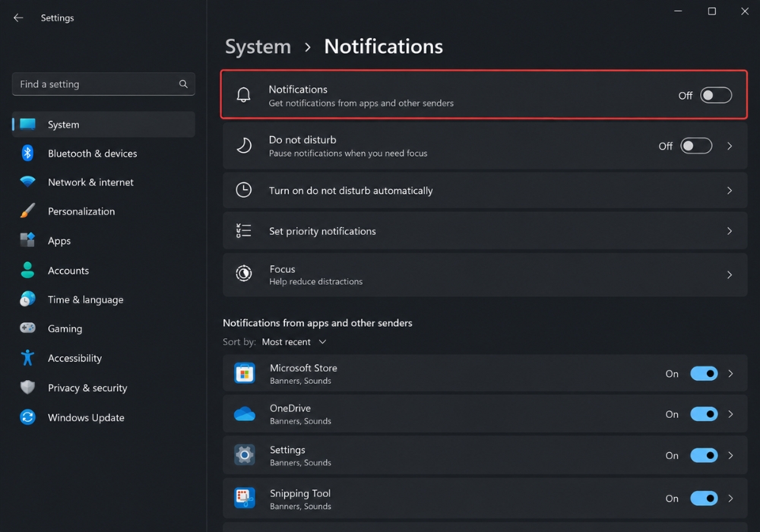760x532 pixels.
Task: Disable OneDrive notifications toggle
Action: click(x=705, y=414)
